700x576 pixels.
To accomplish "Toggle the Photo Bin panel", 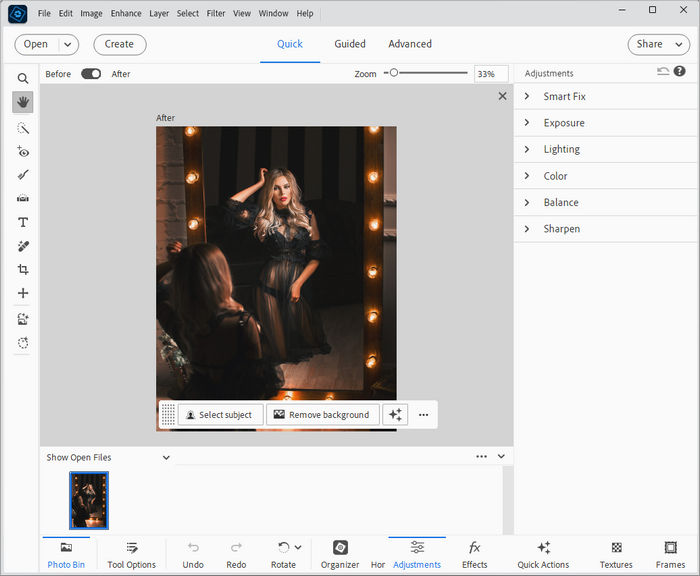I will pos(66,554).
